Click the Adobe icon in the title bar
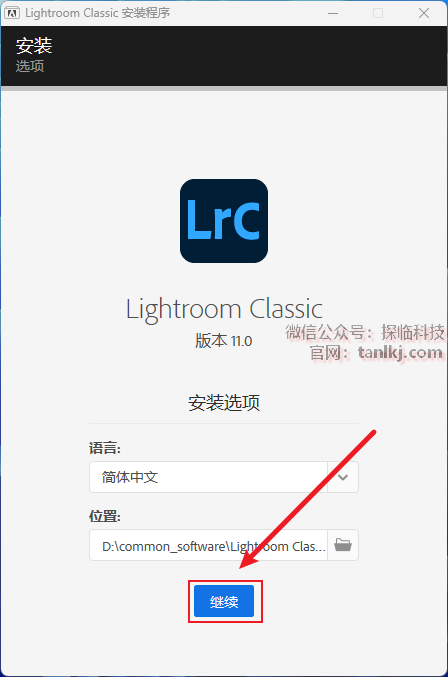448x677 pixels. tap(12, 13)
